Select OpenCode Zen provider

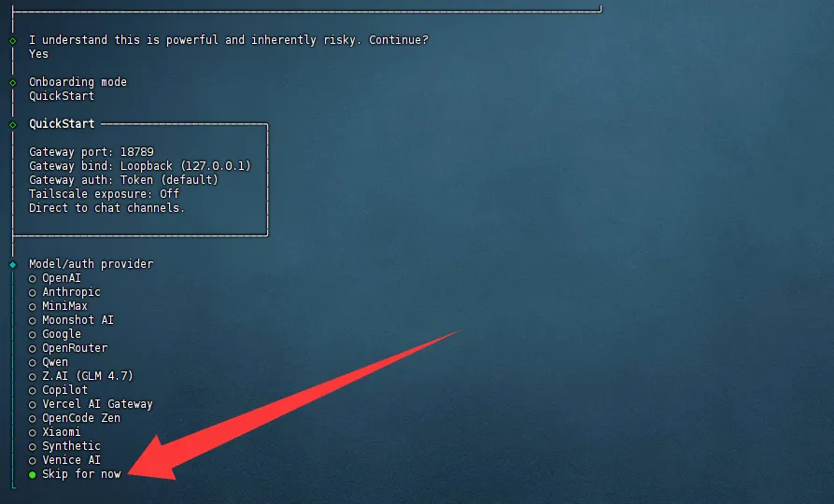[x=75, y=418]
